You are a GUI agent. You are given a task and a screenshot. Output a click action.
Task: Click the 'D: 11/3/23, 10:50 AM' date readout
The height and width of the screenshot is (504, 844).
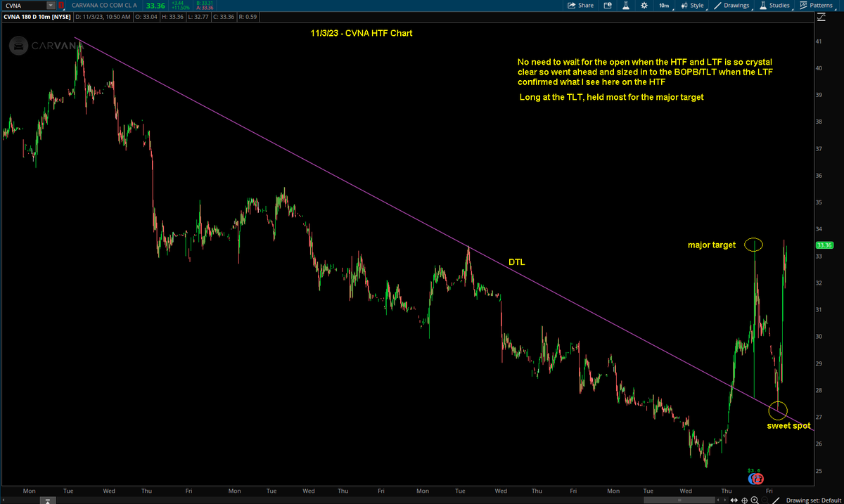(x=103, y=17)
